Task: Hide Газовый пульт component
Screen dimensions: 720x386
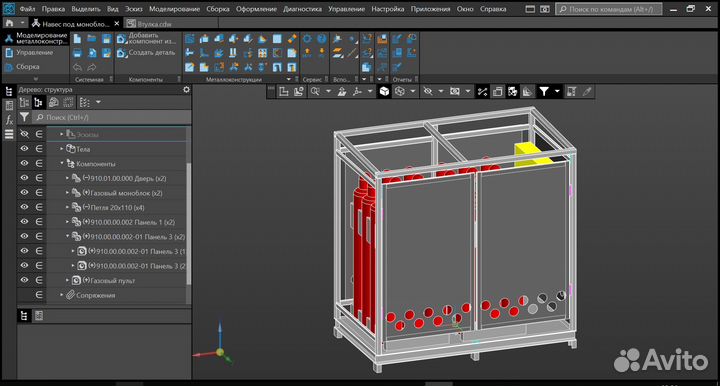Action: click(24, 280)
